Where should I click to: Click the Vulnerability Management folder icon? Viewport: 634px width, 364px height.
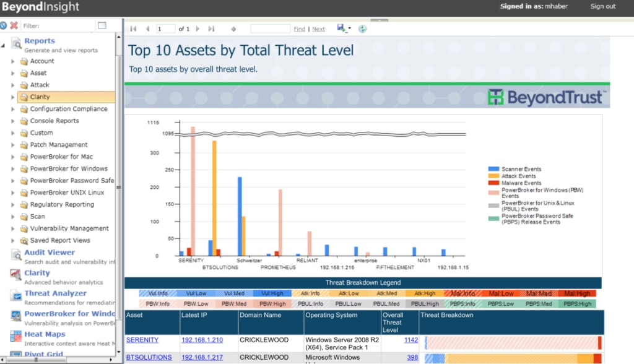[x=24, y=228]
